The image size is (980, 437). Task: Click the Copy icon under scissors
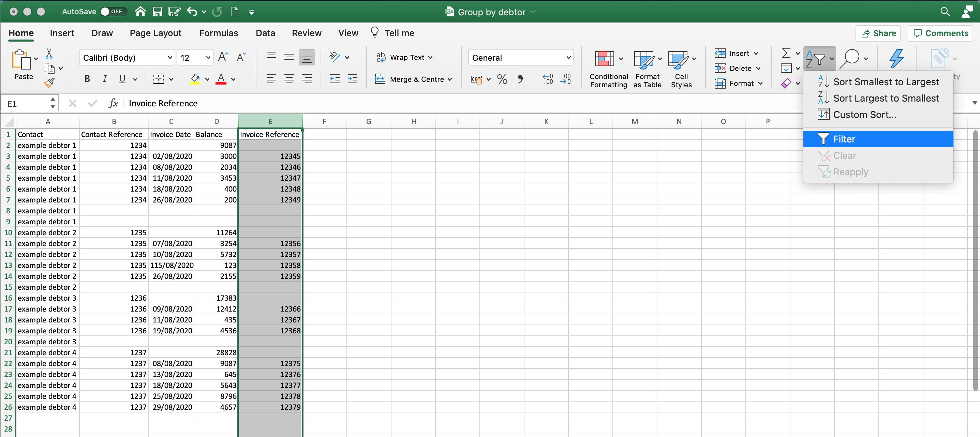point(49,69)
